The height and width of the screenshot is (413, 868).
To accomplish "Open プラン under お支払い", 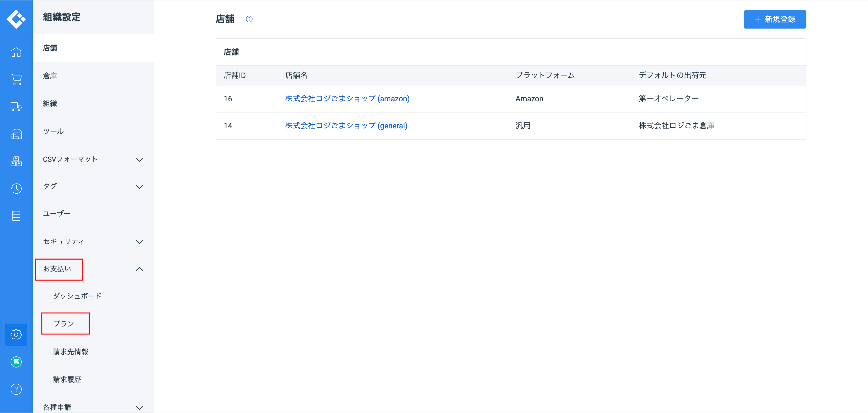I will coord(64,324).
